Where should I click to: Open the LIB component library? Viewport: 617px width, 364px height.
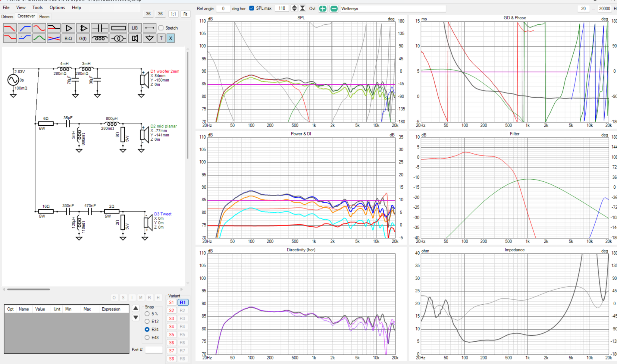135,28
